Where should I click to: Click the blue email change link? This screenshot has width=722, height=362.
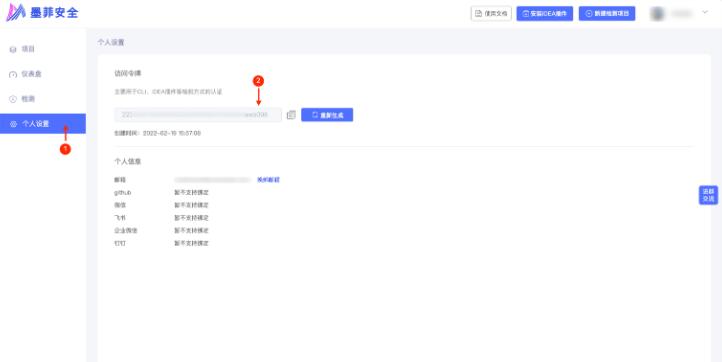coord(268,180)
